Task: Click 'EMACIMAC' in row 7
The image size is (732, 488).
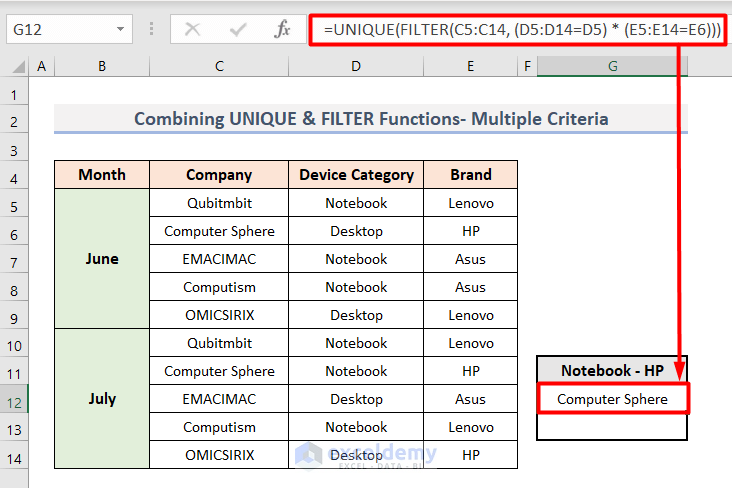Action: pyautogui.click(x=219, y=259)
